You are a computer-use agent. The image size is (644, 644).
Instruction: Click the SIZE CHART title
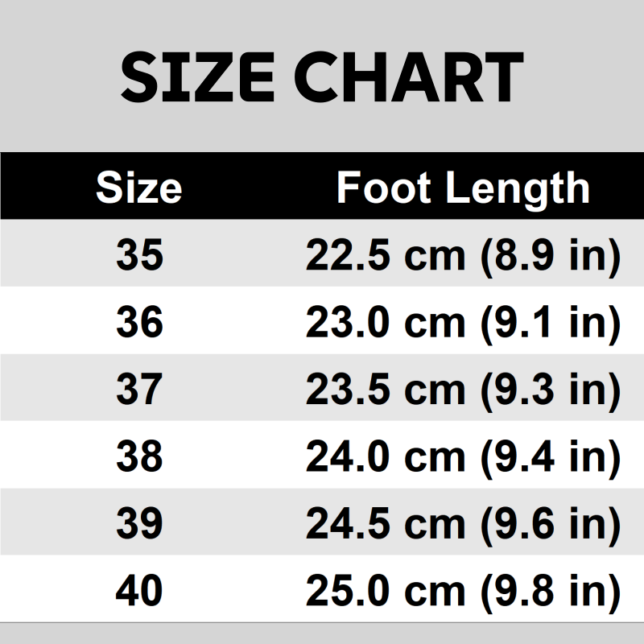(x=322, y=78)
